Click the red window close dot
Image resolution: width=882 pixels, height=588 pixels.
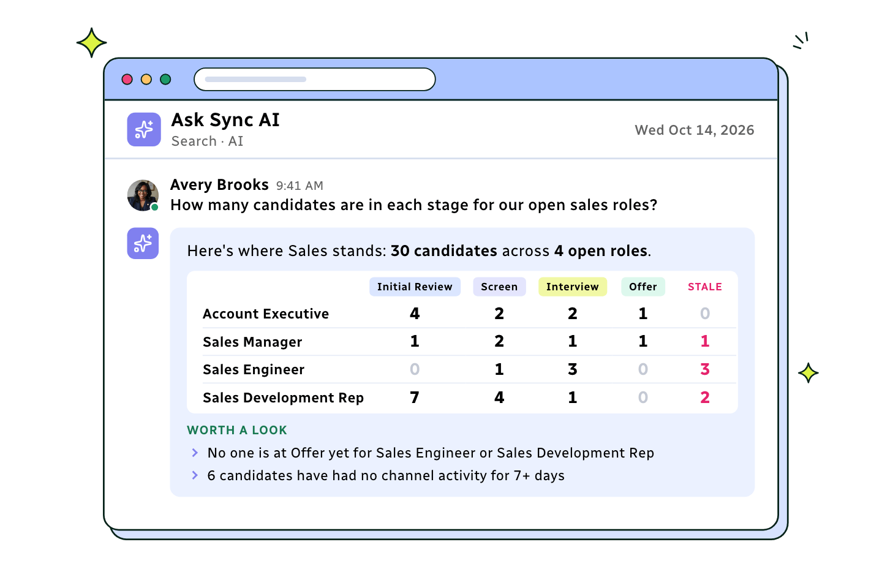click(127, 79)
